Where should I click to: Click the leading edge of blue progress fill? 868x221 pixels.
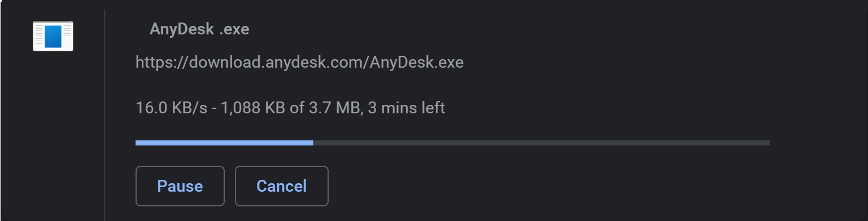pos(312,143)
